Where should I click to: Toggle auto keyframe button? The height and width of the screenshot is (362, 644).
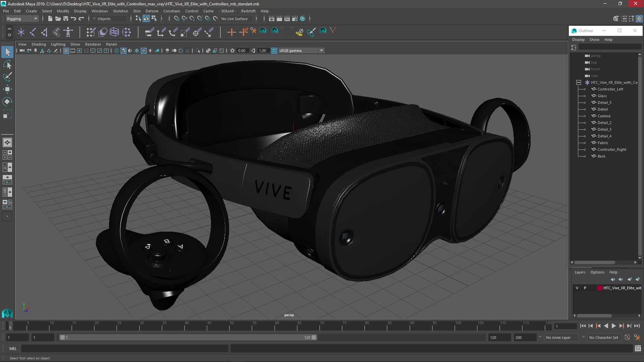click(627, 338)
